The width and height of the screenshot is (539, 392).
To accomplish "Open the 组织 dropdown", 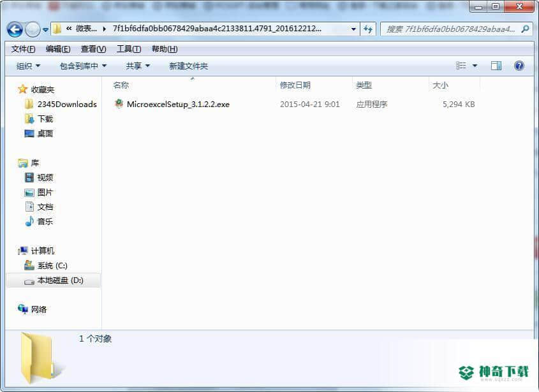I will 28,66.
